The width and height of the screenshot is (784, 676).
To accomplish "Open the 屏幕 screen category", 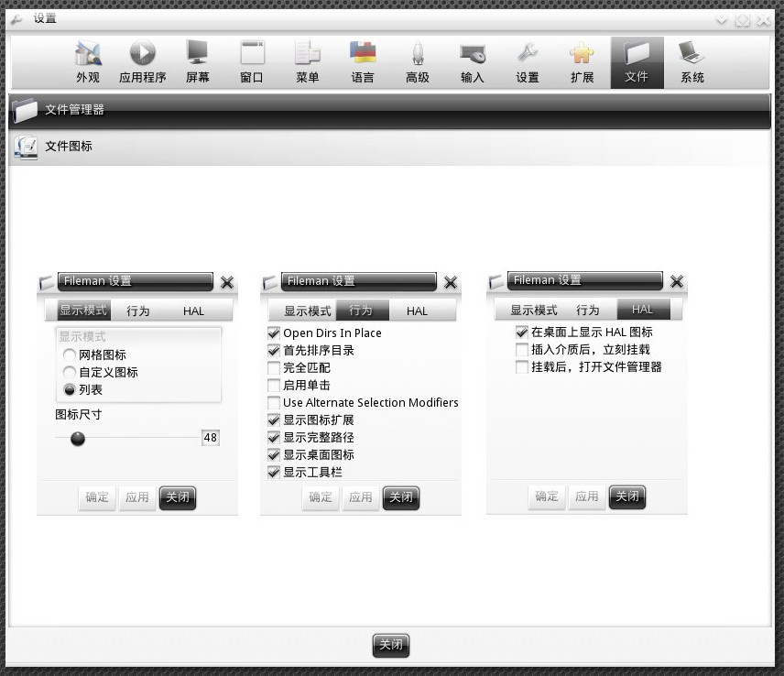I will pos(197,62).
